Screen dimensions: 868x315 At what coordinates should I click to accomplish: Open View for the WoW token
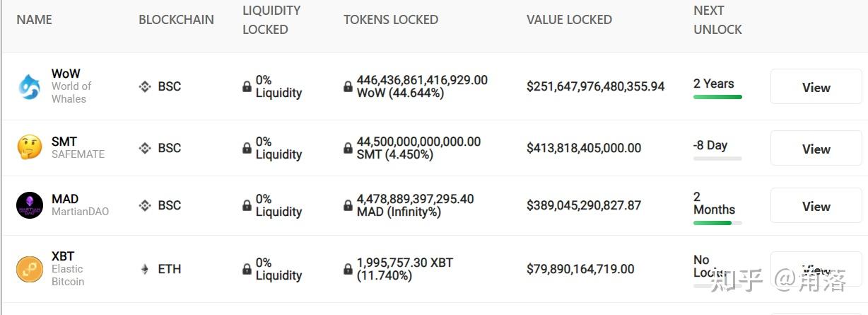coord(816,87)
